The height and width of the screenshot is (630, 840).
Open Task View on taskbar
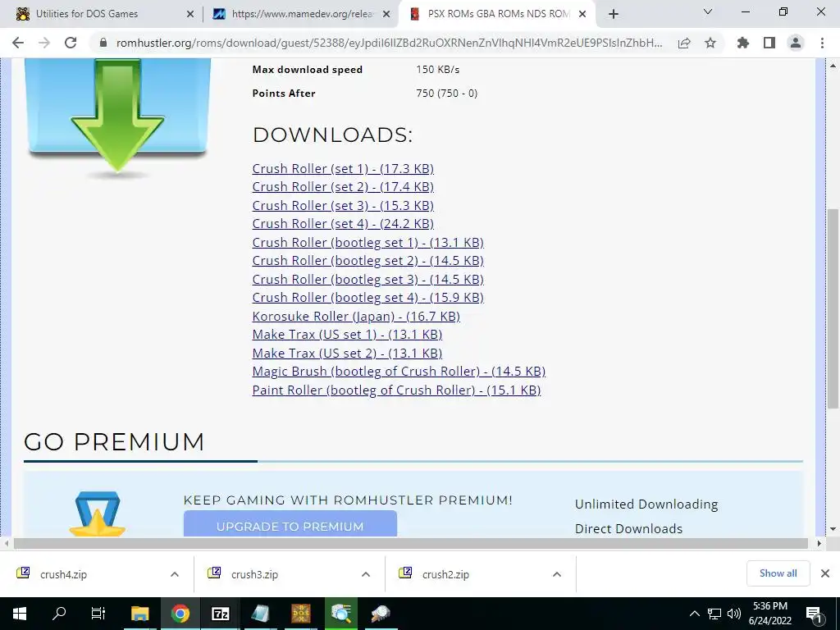point(98,614)
